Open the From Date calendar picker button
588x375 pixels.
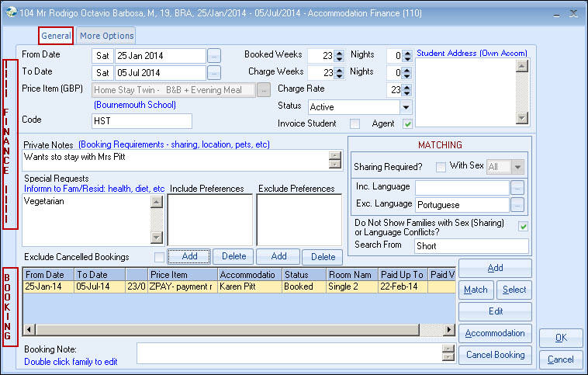pyautogui.click(x=214, y=56)
